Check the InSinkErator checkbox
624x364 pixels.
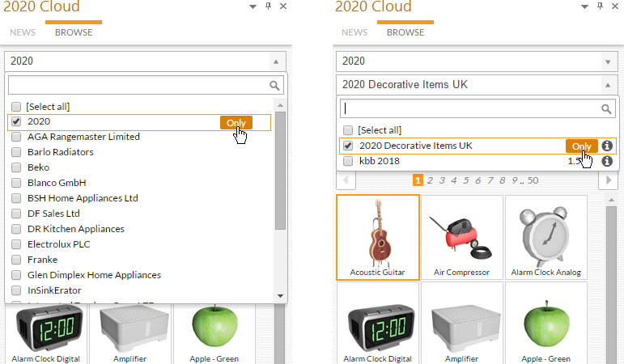point(16,290)
